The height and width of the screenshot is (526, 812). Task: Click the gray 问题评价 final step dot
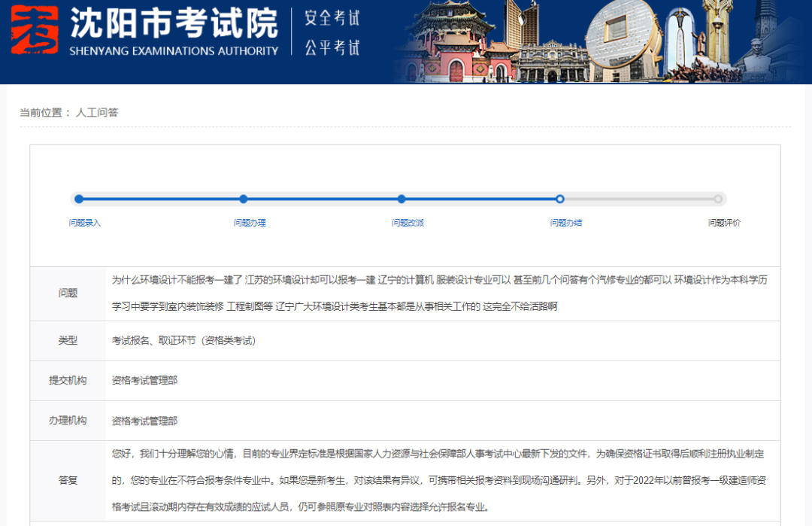coord(718,199)
